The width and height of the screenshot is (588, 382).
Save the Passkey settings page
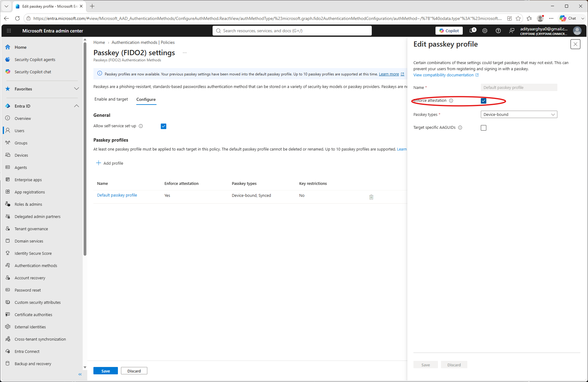106,371
